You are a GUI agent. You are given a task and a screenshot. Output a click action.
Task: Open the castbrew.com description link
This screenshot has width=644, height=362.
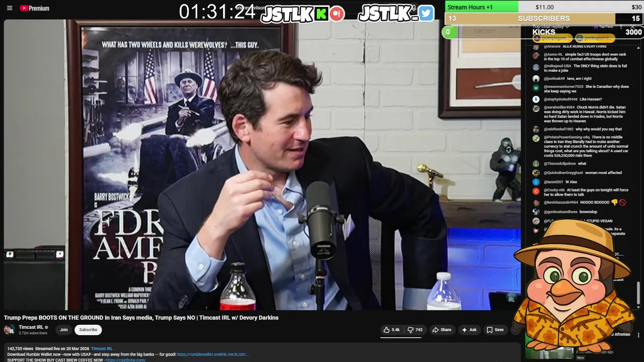pos(125,360)
